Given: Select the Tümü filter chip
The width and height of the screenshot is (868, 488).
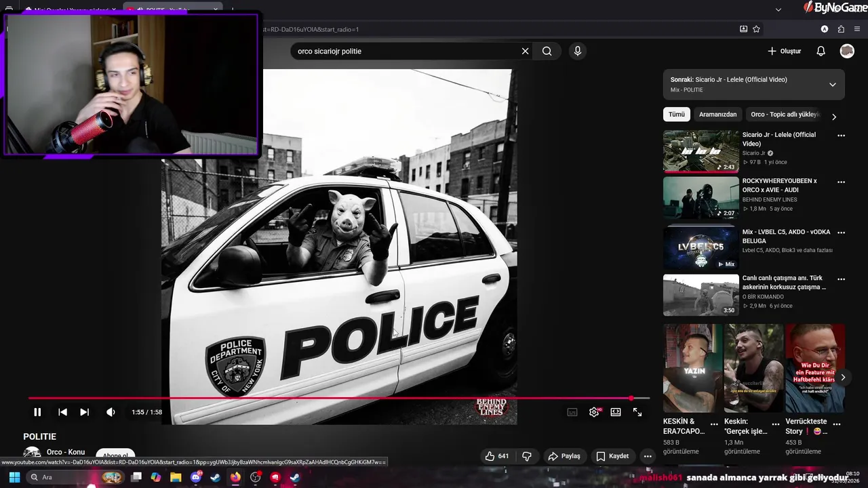Looking at the screenshot, I should [677, 115].
